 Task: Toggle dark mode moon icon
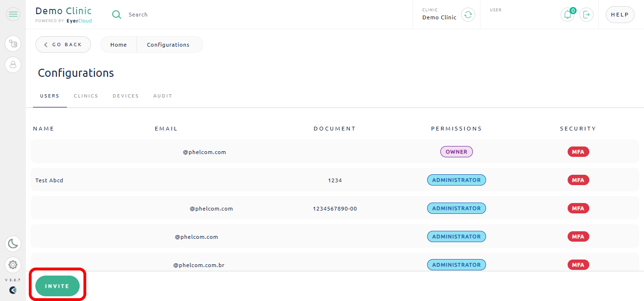click(x=13, y=244)
